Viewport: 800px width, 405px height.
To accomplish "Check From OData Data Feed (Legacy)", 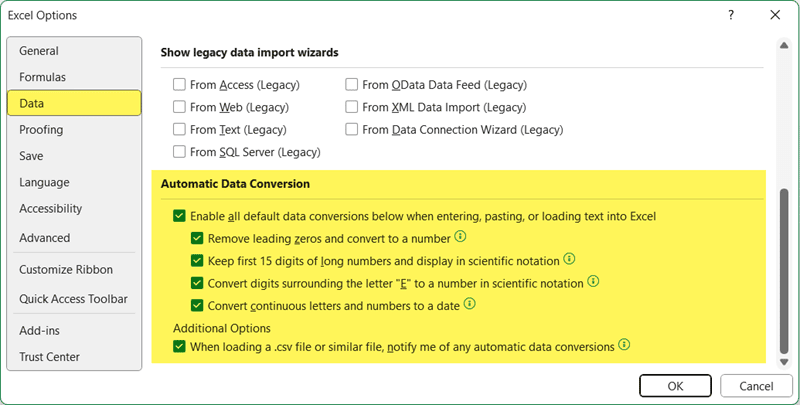I will point(352,85).
